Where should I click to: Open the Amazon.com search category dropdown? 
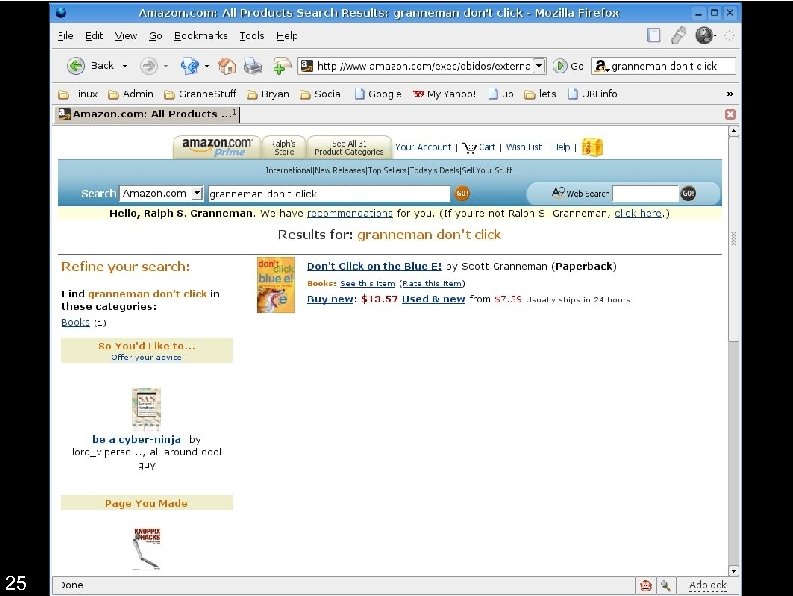[x=197, y=193]
